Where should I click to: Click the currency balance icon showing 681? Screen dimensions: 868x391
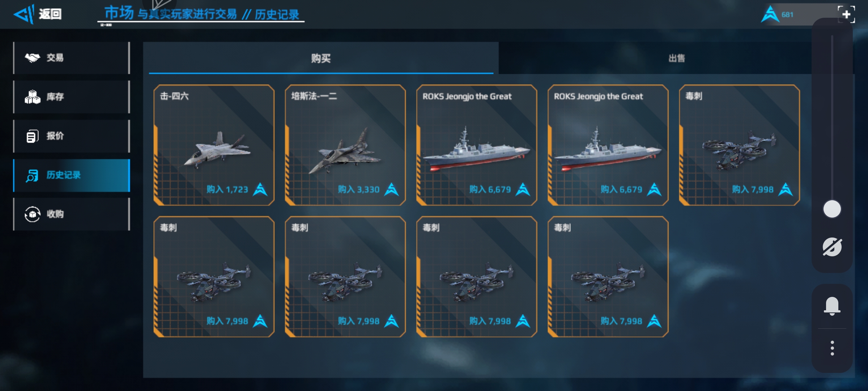(x=770, y=14)
